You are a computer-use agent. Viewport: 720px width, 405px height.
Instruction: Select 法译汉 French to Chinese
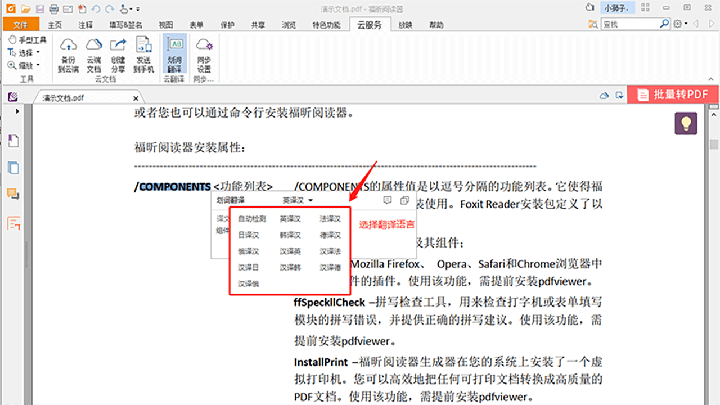330,219
